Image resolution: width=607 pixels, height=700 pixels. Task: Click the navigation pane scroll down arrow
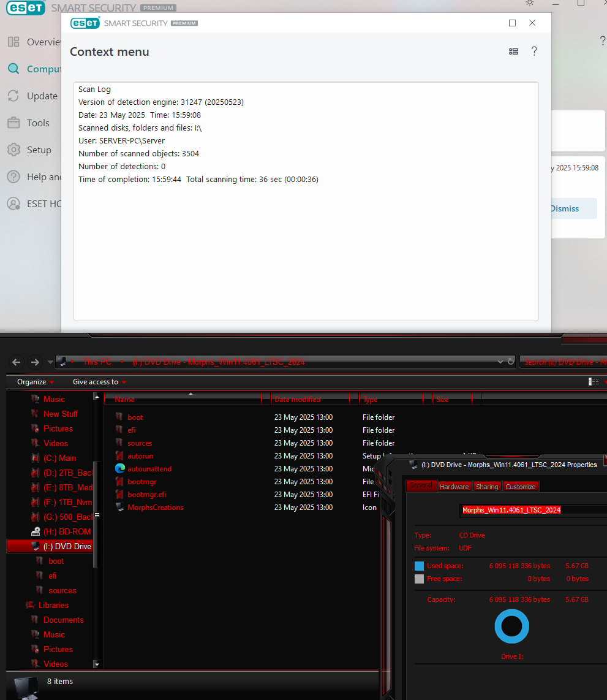pos(96,664)
